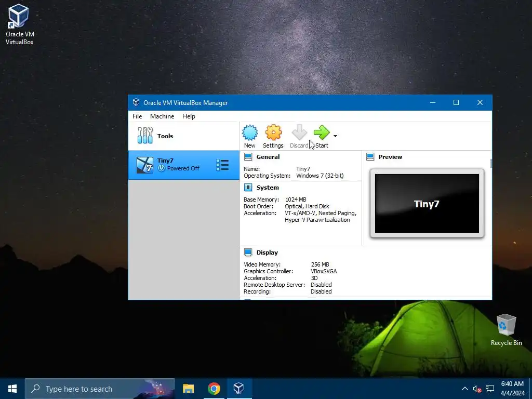Click the Oracle VM VirtualBox desktop shortcut
The height and width of the screenshot is (399, 532).
pyautogui.click(x=19, y=24)
